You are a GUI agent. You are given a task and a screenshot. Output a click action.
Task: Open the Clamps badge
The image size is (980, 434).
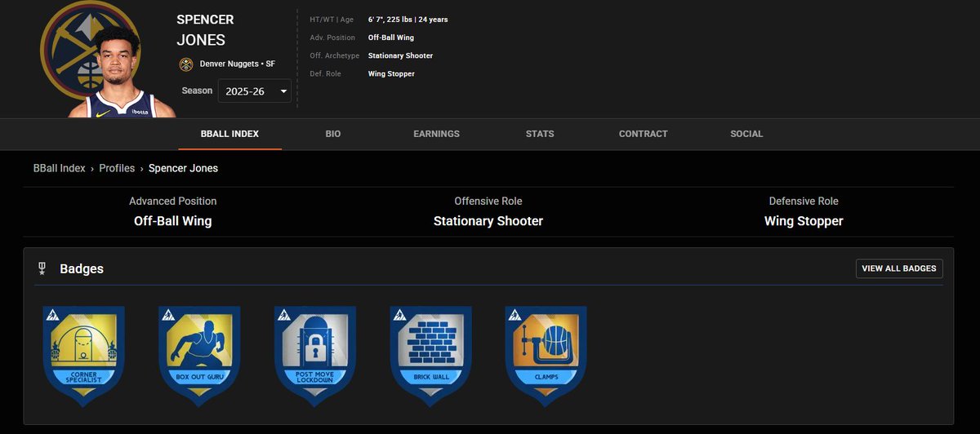pos(546,356)
